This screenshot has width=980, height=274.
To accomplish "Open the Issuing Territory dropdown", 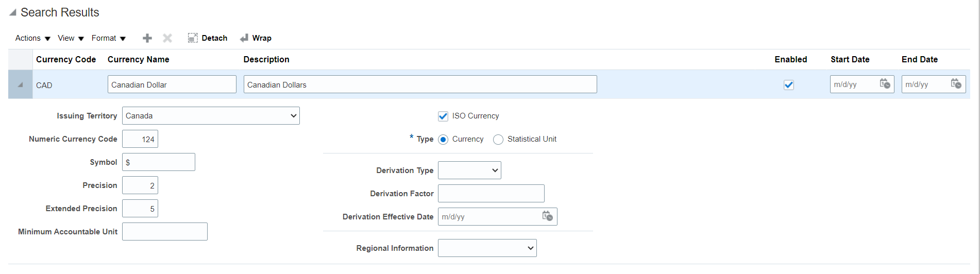I will click(211, 116).
